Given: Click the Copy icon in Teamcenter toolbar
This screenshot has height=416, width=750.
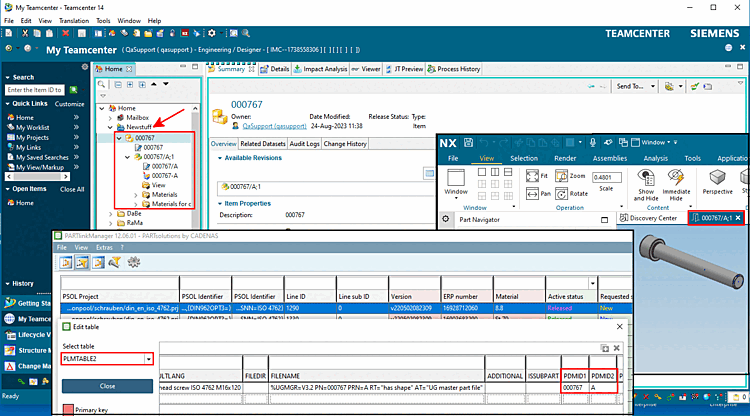Looking at the screenshot, I should (37, 33).
